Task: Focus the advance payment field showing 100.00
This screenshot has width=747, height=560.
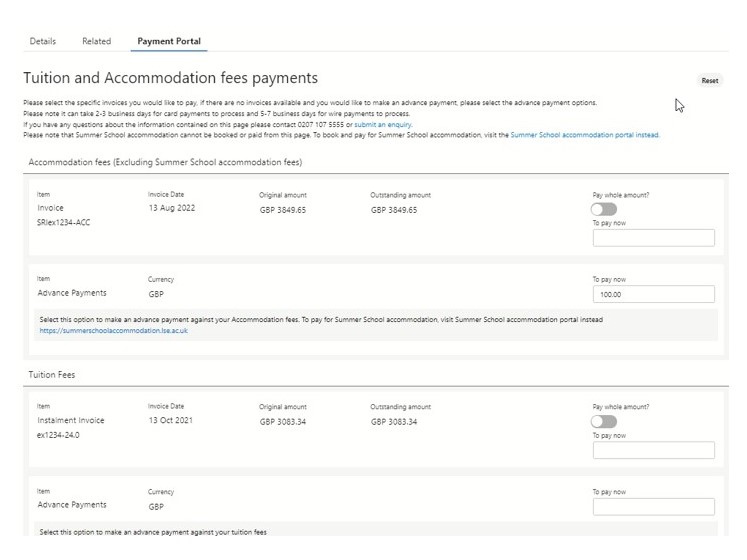Action: point(653,294)
